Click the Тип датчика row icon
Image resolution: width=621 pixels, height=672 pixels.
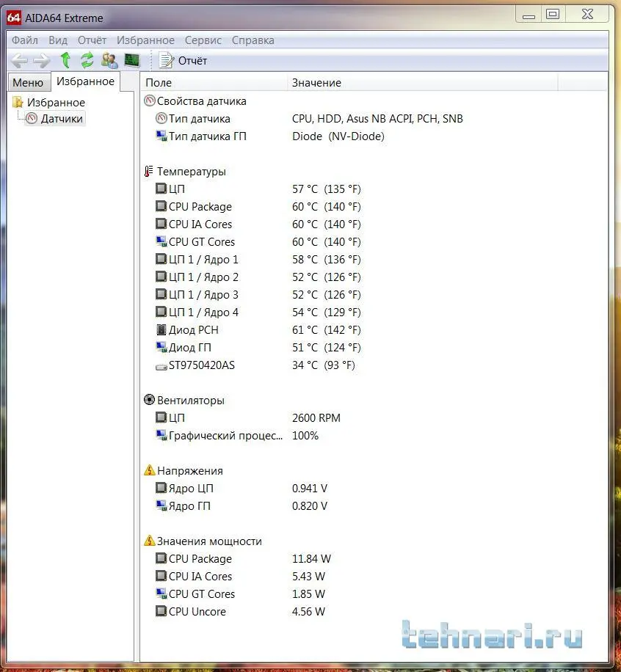point(161,118)
